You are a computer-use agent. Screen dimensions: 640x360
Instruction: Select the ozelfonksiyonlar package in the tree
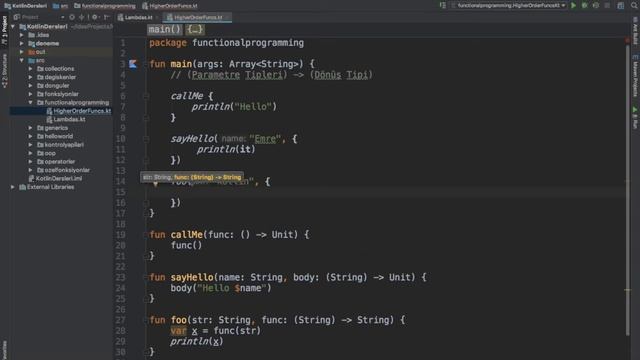[x=63, y=170]
